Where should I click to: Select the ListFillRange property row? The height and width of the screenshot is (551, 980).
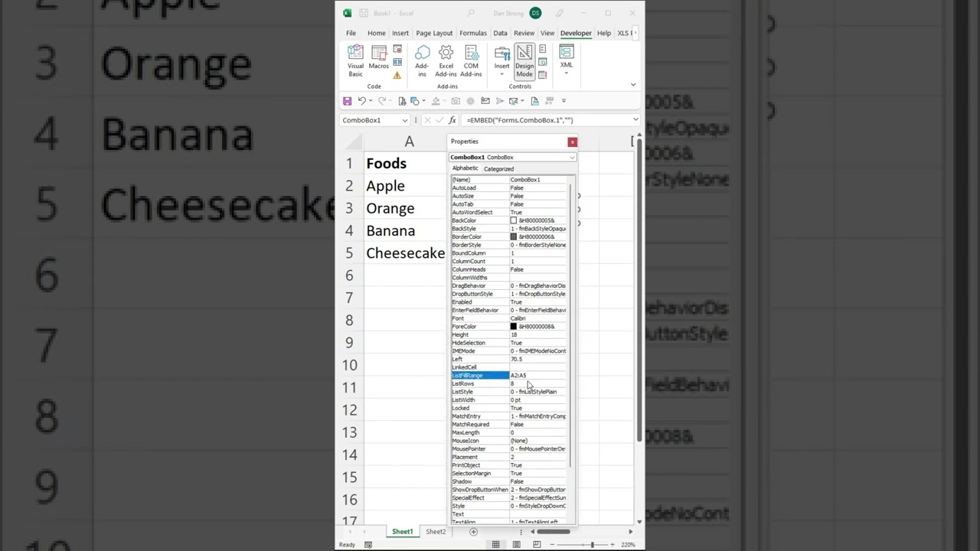509,376
